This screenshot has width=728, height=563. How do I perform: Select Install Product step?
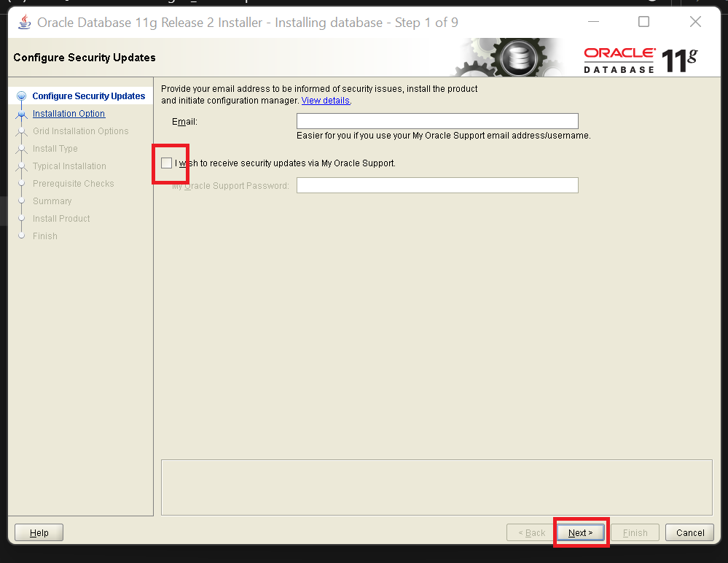tap(61, 218)
